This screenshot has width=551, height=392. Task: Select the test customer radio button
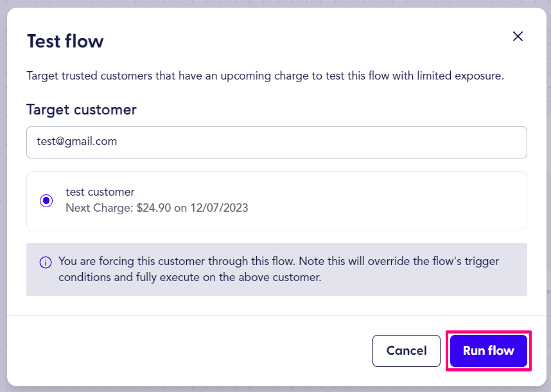(46, 200)
